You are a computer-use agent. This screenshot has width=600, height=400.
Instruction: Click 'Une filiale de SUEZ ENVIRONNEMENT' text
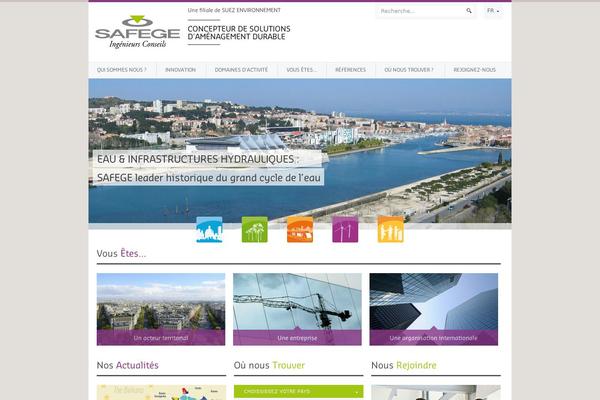pos(234,10)
